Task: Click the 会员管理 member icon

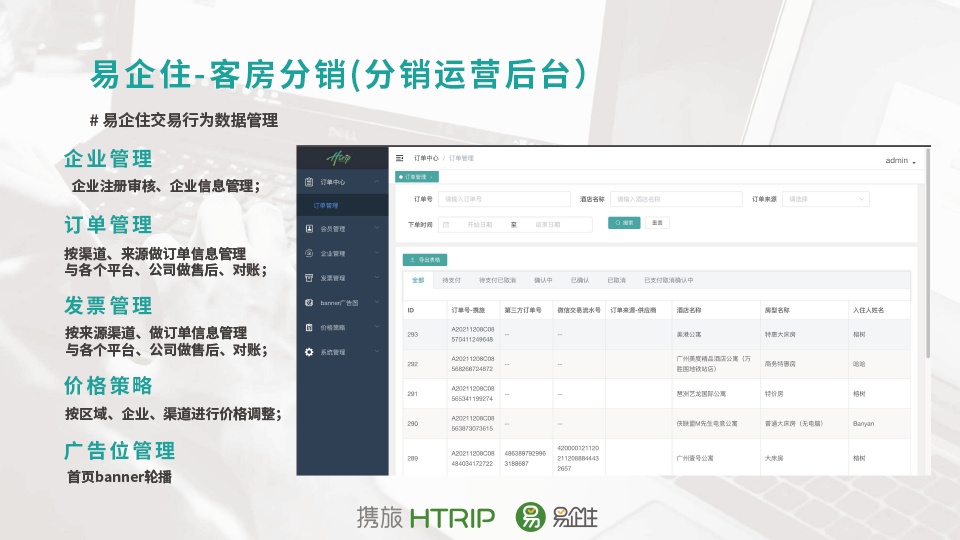Action: pyautogui.click(x=309, y=228)
